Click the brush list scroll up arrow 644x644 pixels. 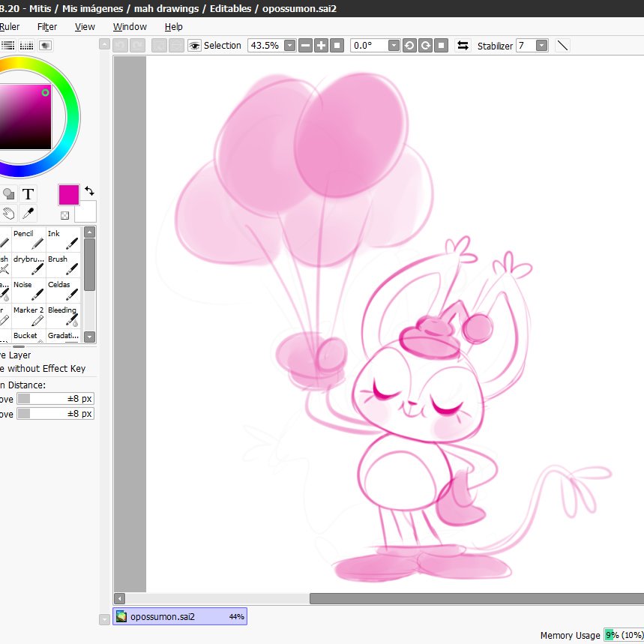click(x=89, y=232)
